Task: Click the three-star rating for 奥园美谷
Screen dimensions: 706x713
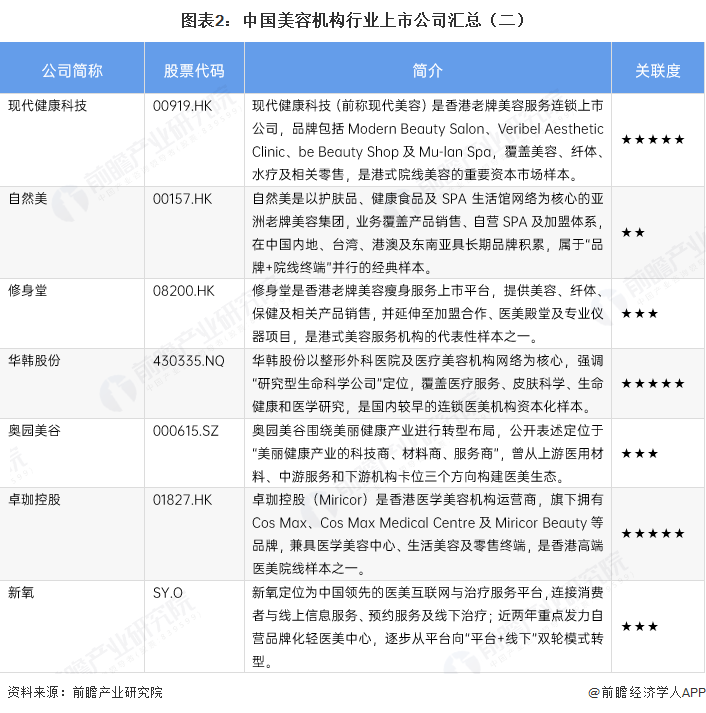Action: point(640,453)
